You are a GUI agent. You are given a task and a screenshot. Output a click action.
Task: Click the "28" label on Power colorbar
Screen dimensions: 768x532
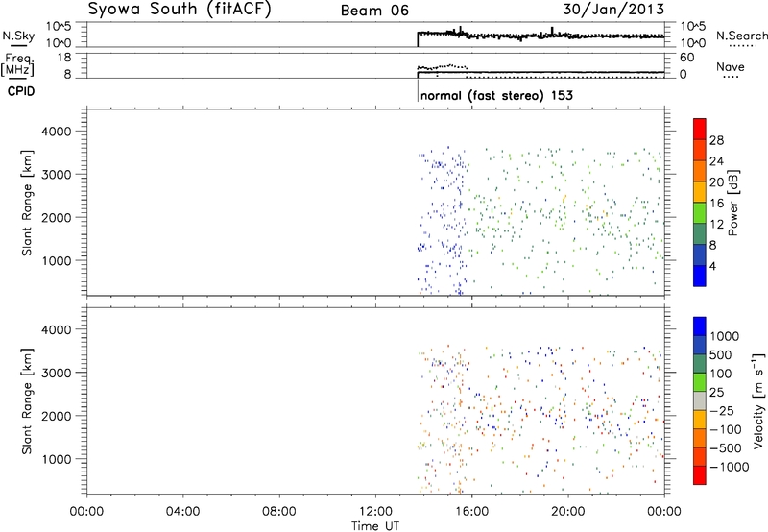coord(716,140)
